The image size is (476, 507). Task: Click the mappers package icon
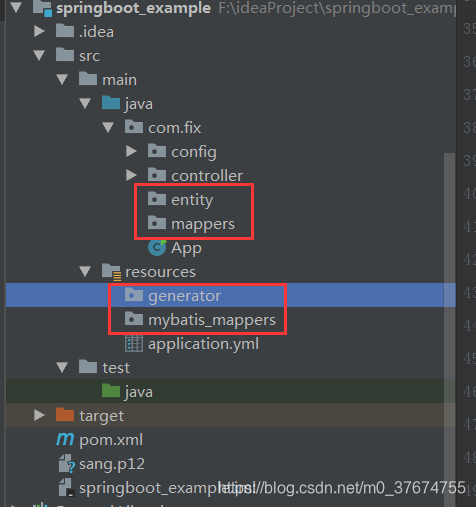[157, 223]
